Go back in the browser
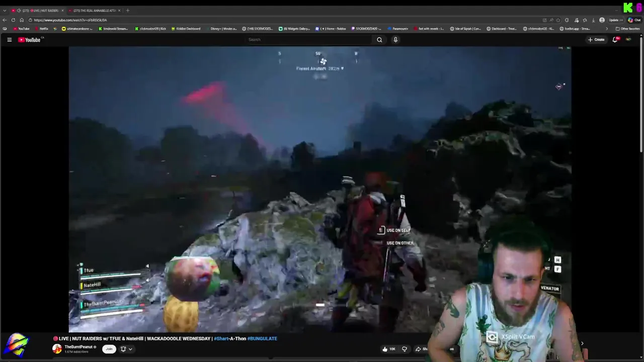 pos(5,20)
